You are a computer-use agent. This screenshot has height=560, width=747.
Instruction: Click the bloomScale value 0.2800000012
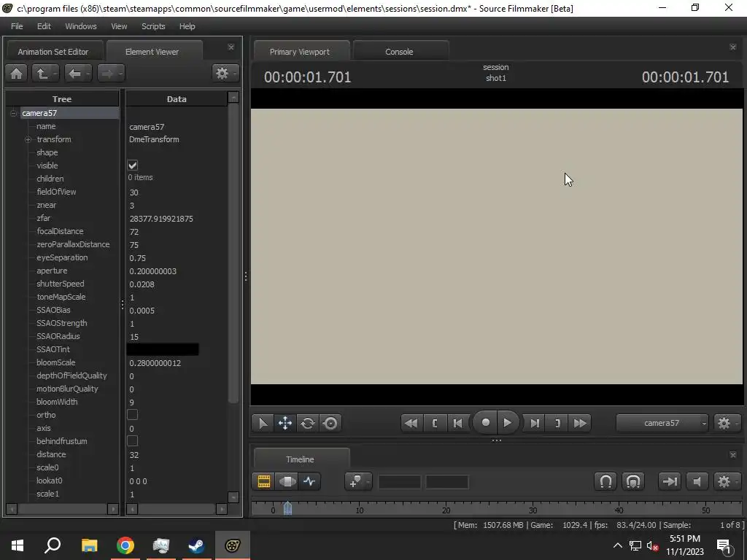click(x=155, y=363)
